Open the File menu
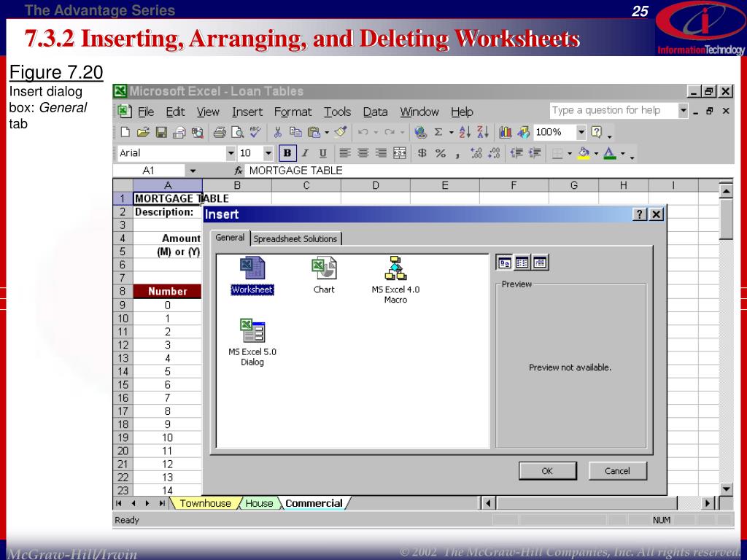 pos(146,112)
